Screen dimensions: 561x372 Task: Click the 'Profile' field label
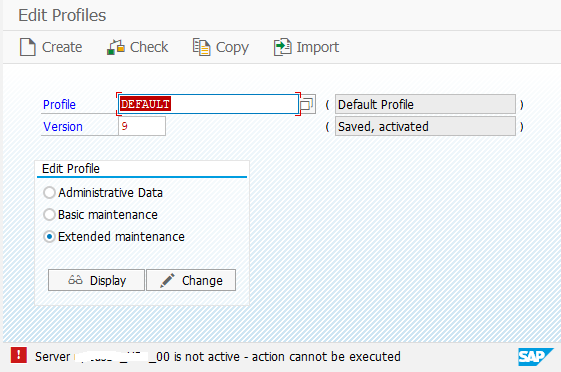click(x=59, y=105)
